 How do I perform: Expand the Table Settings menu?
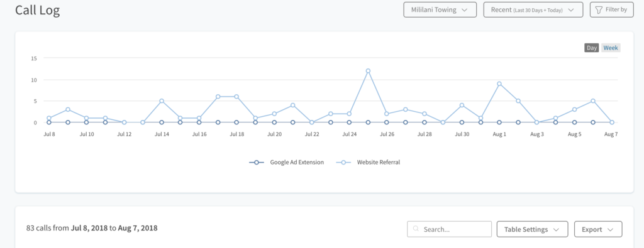532,230
